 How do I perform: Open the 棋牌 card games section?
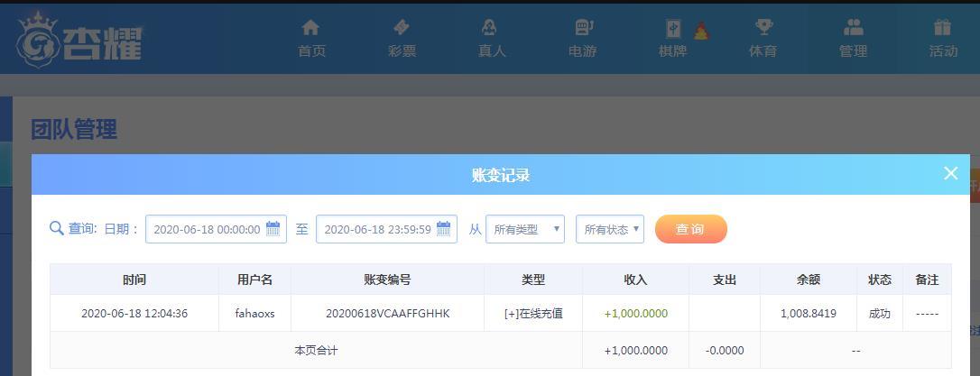(x=673, y=39)
